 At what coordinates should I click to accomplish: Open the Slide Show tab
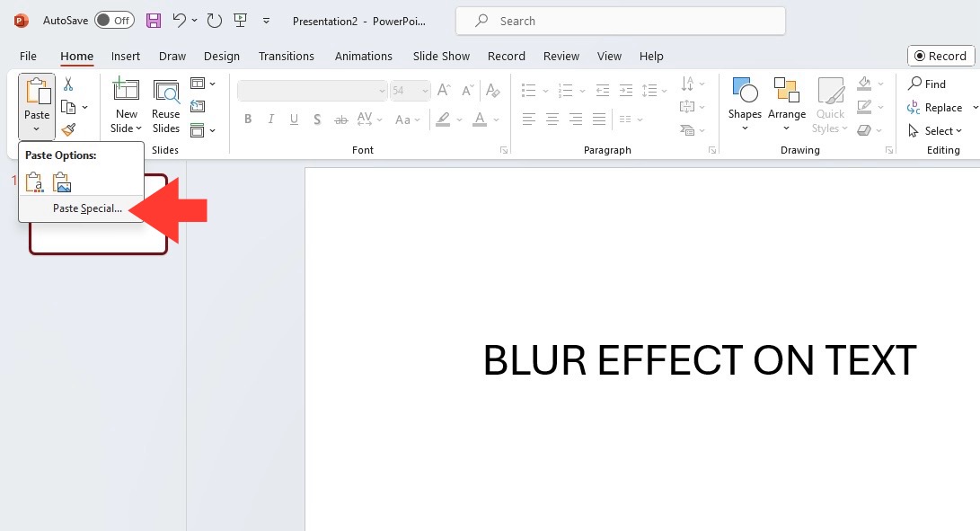(441, 57)
